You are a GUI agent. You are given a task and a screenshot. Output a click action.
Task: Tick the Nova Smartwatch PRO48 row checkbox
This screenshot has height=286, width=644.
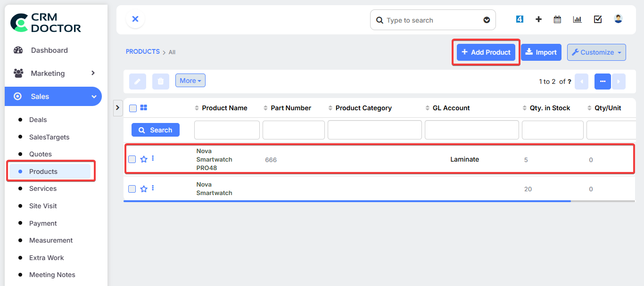point(132,159)
